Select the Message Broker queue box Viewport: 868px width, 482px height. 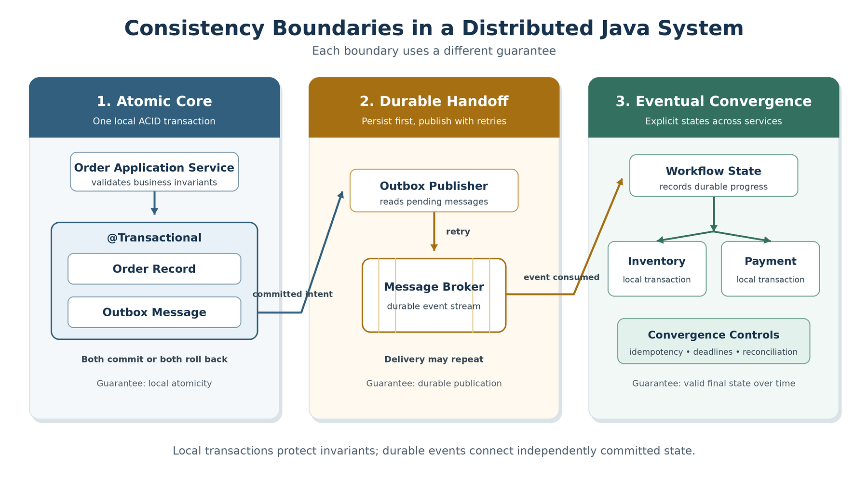tap(434, 295)
